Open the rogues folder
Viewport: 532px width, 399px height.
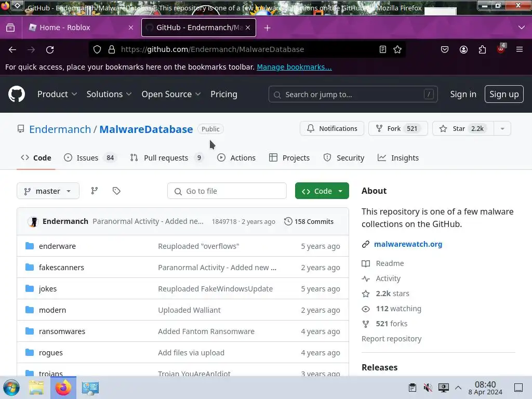tap(51, 353)
